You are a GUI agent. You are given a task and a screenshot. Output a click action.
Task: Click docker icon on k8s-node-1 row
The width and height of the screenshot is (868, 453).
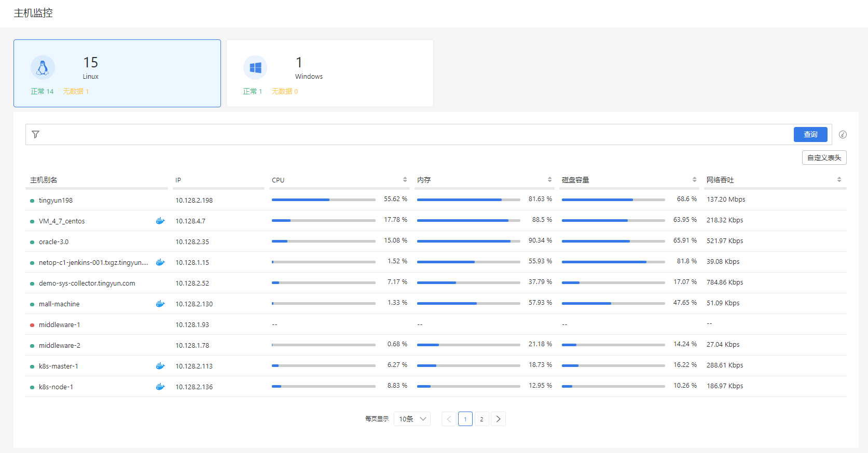point(160,387)
